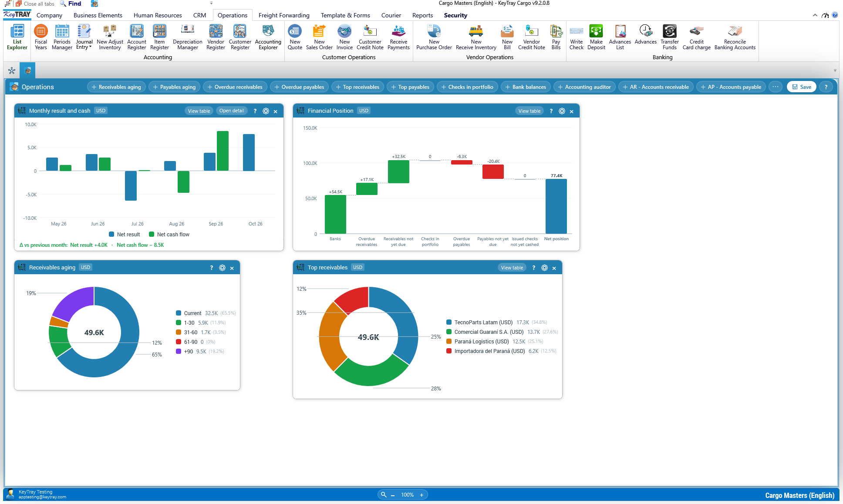Open the Accounting Explorer
Viewport: 843px width, 504px height.
pos(268,37)
